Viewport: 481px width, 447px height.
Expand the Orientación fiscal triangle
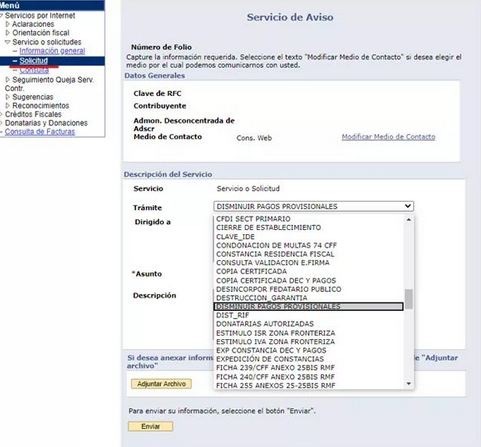tap(8, 33)
